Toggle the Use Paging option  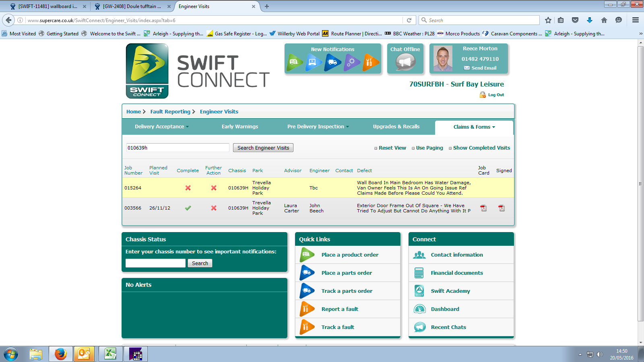click(429, 148)
